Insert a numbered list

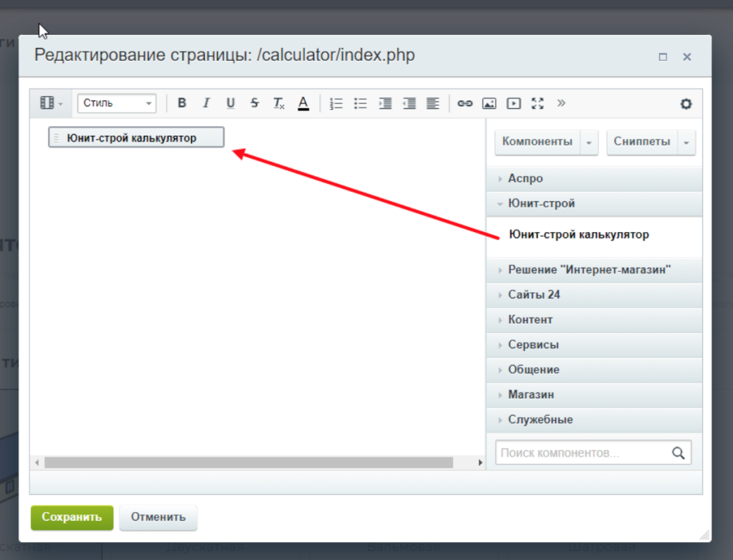(x=336, y=102)
